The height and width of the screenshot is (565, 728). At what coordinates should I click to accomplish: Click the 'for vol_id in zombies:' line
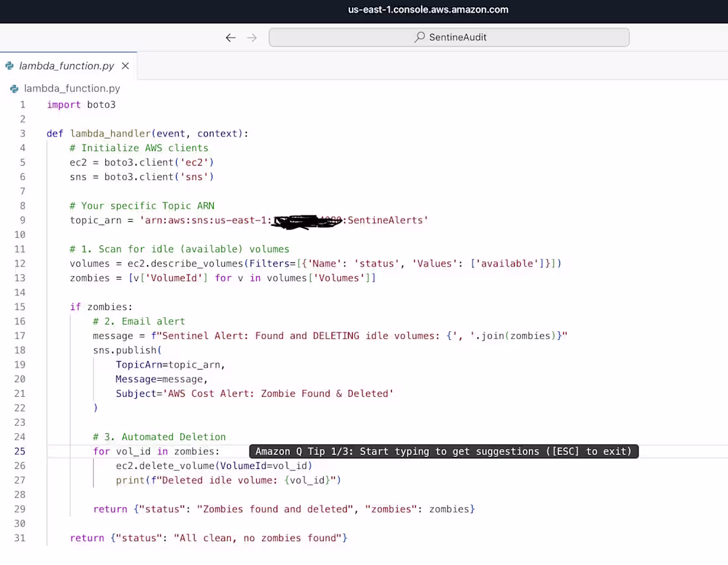coord(156,451)
